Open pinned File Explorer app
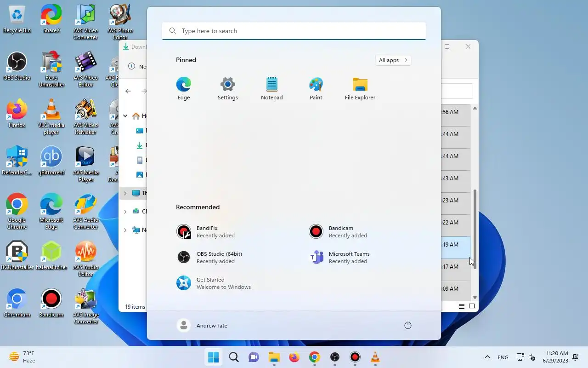The height and width of the screenshot is (368, 588). (360, 89)
